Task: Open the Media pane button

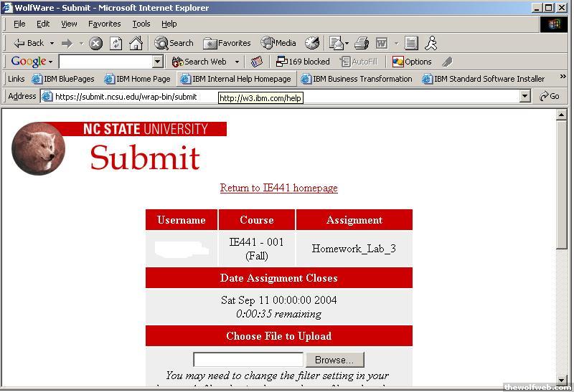Action: tap(278, 43)
